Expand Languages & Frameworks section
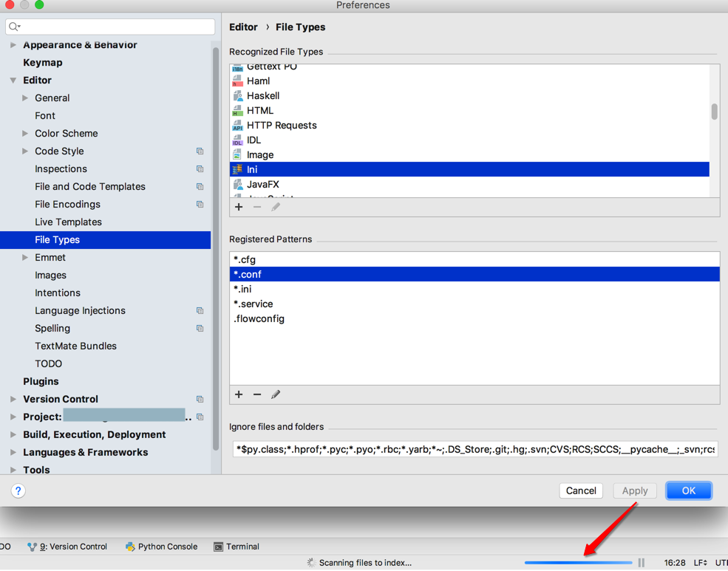The width and height of the screenshot is (728, 571). 13,452
